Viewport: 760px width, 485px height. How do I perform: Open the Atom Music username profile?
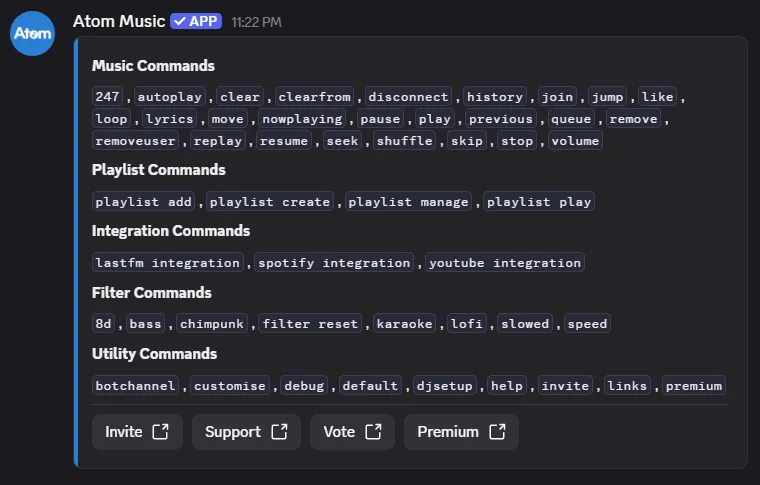pos(119,21)
